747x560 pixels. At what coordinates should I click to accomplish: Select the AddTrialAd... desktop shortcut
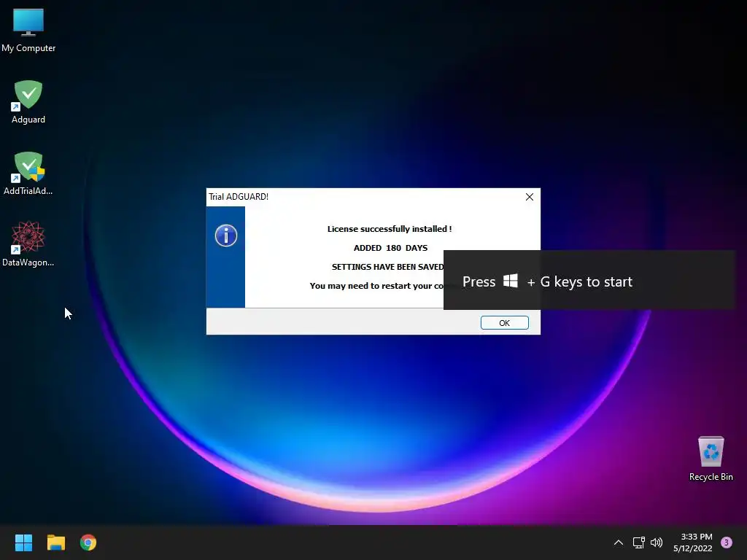pyautogui.click(x=28, y=174)
